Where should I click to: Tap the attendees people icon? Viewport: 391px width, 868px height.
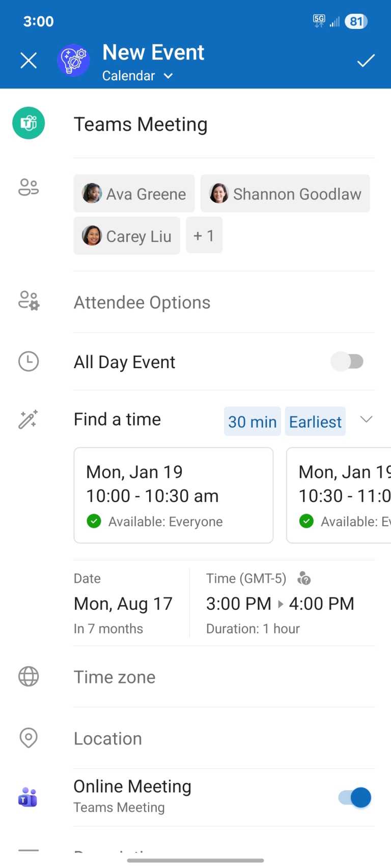click(x=29, y=187)
